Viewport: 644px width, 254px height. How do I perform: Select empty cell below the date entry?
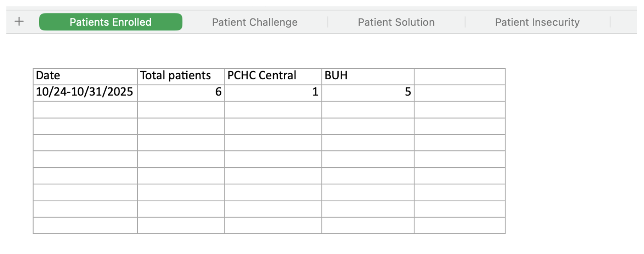click(x=85, y=109)
